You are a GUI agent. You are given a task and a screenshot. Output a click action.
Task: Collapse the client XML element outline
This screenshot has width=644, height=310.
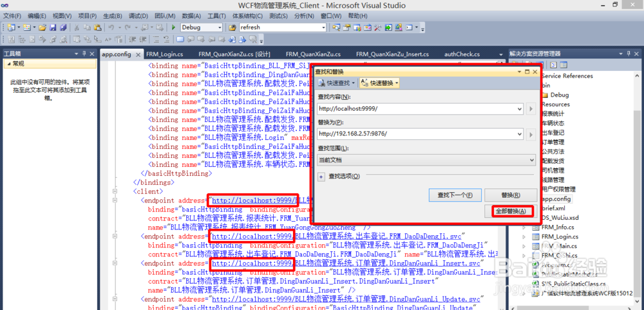pyautogui.click(x=115, y=191)
